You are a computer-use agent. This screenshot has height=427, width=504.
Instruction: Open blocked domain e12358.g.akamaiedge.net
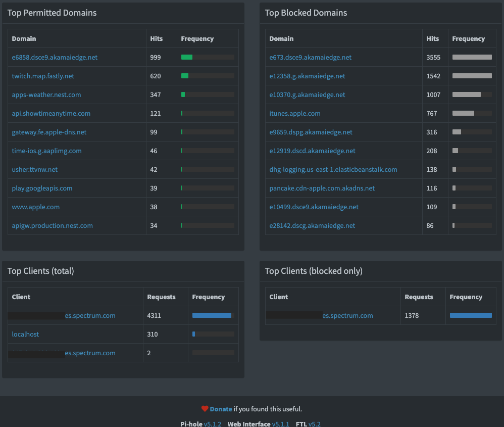click(308, 76)
